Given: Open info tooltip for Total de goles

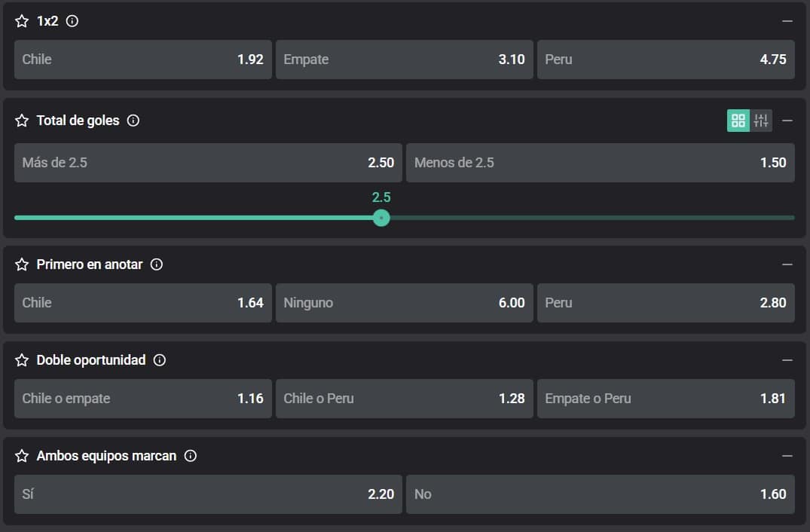Looking at the screenshot, I should (133, 121).
